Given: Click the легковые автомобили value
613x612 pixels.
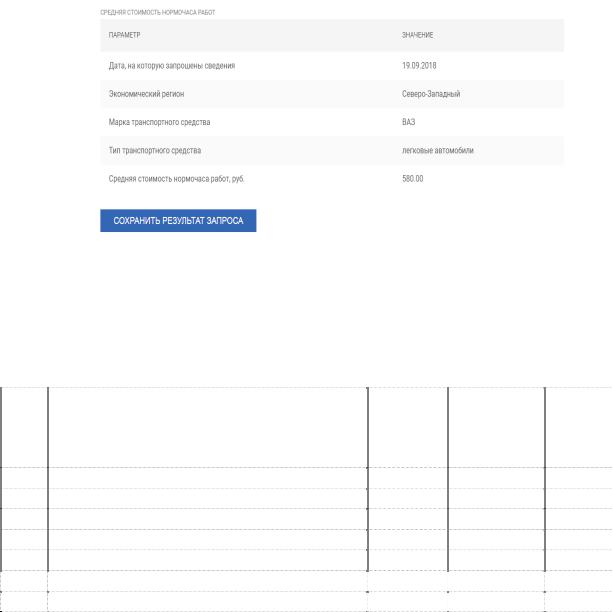Looking at the screenshot, I should coord(437,151).
